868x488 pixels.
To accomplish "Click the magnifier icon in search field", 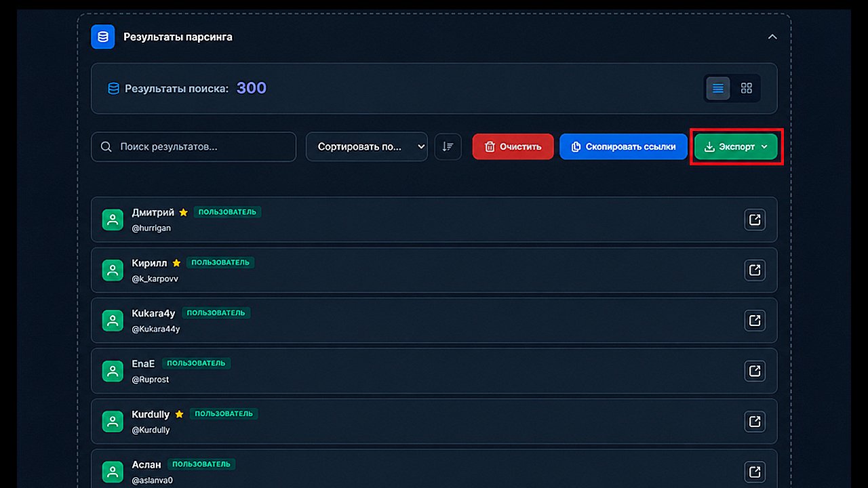I will click(x=106, y=147).
